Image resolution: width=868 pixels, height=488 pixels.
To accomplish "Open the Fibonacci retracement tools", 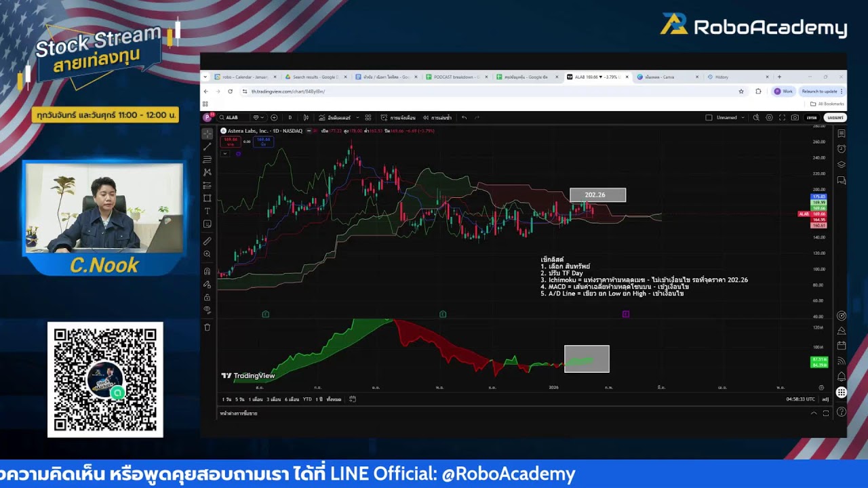I will point(208,159).
